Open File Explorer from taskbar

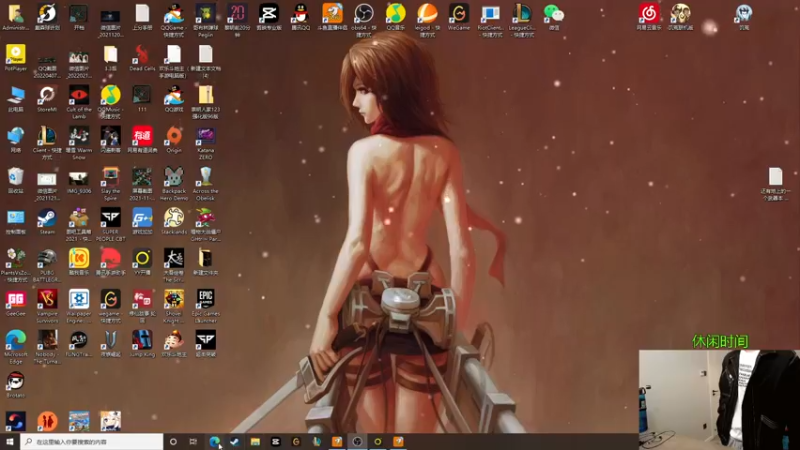coord(255,441)
